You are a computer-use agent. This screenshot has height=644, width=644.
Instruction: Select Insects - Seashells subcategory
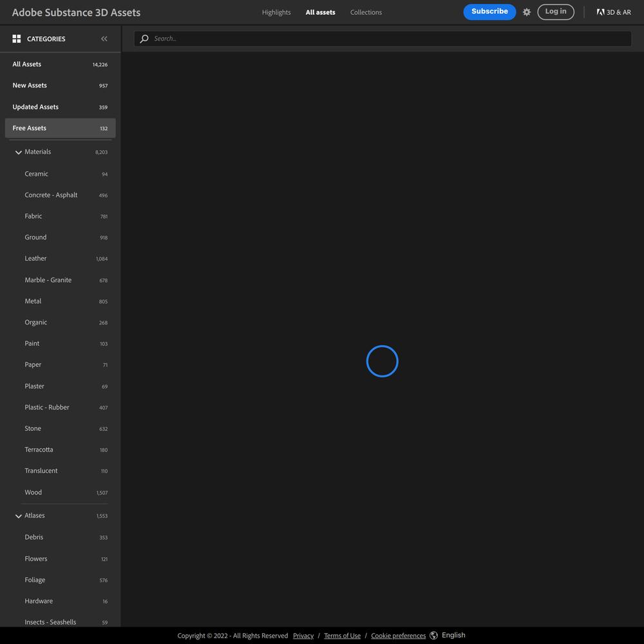tap(60, 622)
